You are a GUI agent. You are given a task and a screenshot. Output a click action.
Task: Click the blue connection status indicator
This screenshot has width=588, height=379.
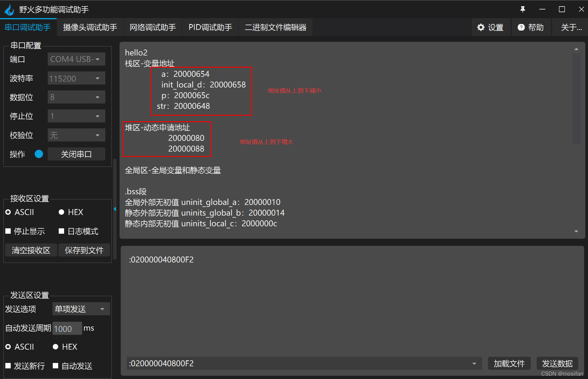[x=39, y=154]
